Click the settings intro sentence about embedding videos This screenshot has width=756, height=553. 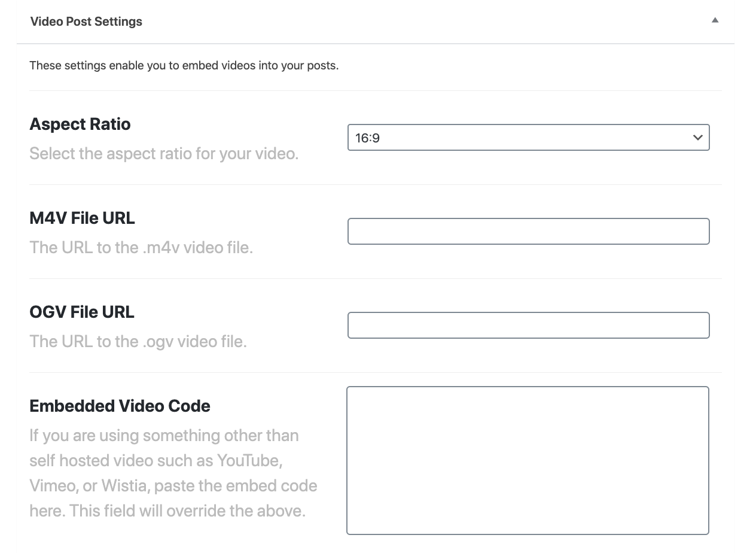pos(184,65)
